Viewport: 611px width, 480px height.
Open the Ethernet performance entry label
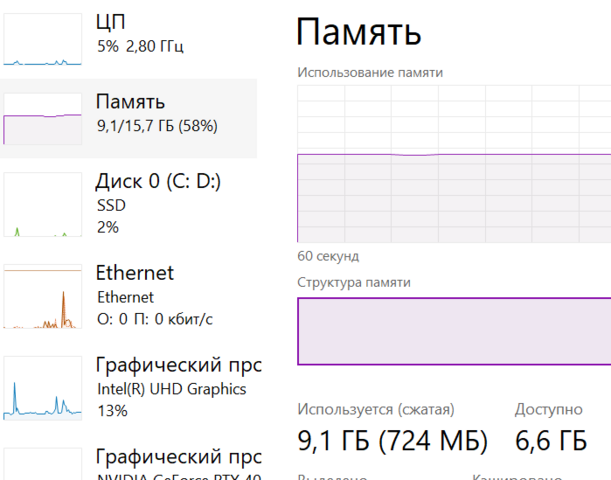point(134,272)
